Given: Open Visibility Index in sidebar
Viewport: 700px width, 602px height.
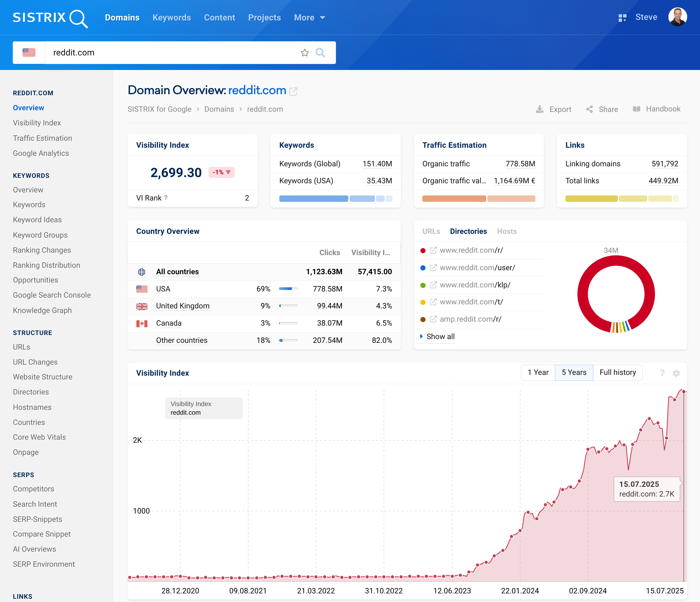Looking at the screenshot, I should click(37, 123).
